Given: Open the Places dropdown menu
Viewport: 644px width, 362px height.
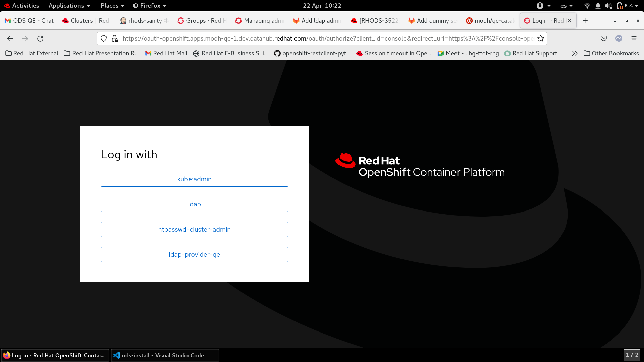Looking at the screenshot, I should [x=112, y=6].
